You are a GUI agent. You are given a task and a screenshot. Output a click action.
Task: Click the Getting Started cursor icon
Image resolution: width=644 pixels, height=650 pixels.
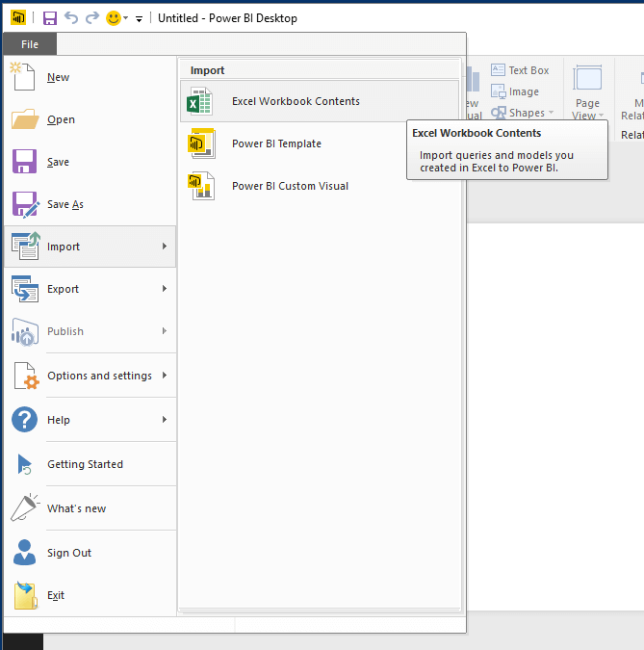[24, 464]
